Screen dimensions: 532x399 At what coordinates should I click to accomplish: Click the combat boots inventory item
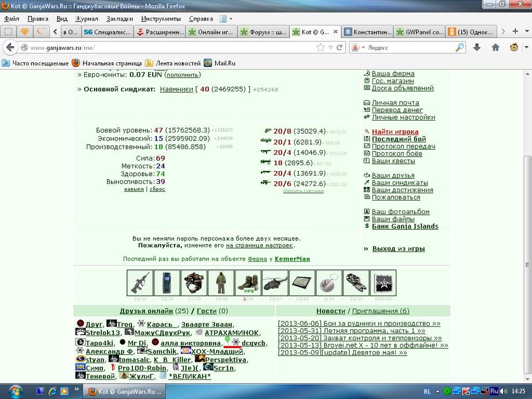coord(248,283)
